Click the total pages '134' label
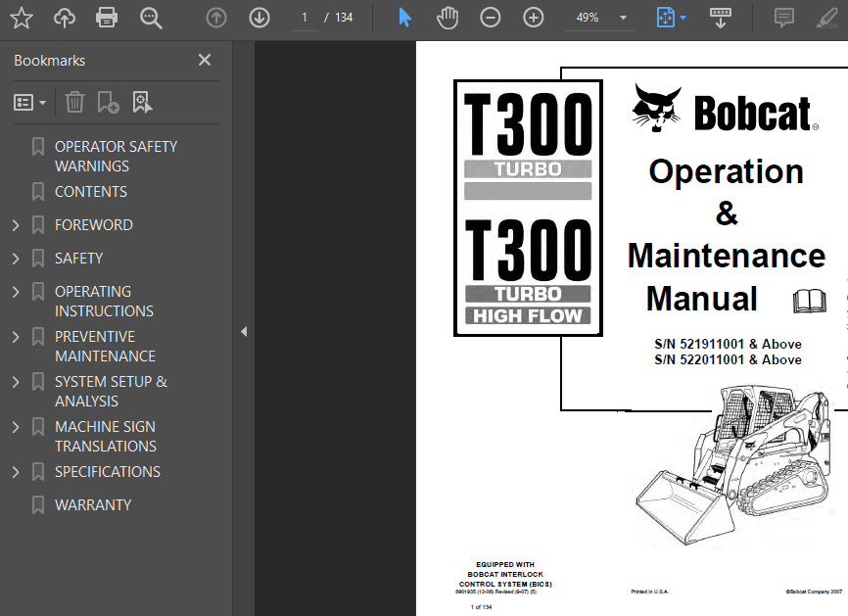The image size is (848, 616). (344, 18)
